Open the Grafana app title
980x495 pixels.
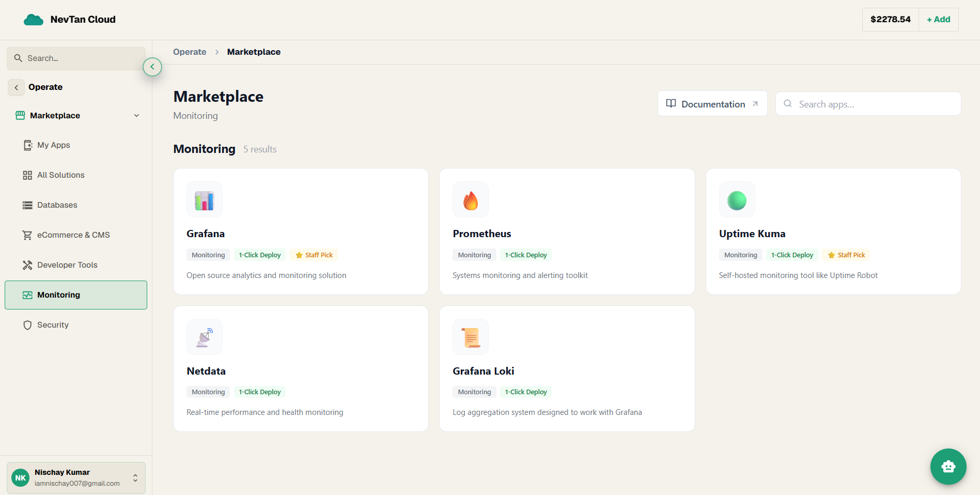[x=206, y=234]
